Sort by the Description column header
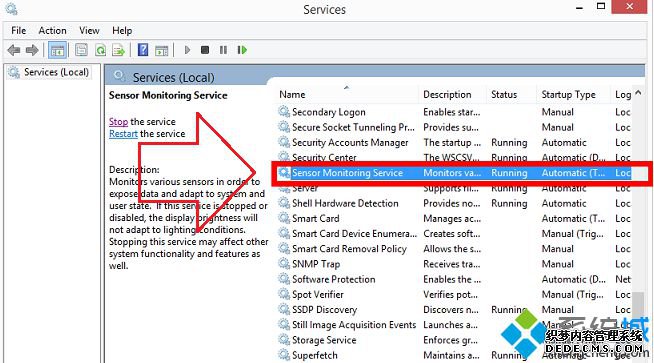The width and height of the screenshot is (654, 363). (x=453, y=95)
